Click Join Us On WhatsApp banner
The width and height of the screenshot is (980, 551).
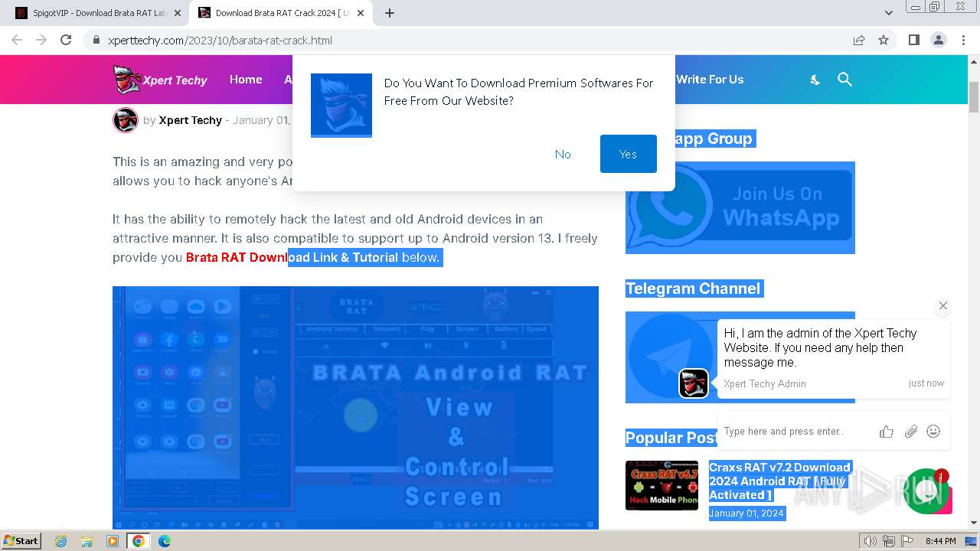pyautogui.click(x=740, y=207)
